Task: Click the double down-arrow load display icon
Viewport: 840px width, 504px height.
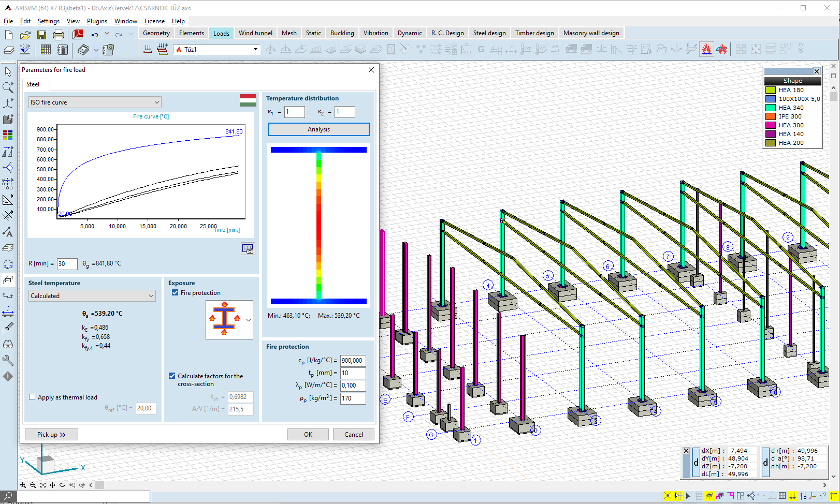Action: pyautogui.click(x=792, y=496)
